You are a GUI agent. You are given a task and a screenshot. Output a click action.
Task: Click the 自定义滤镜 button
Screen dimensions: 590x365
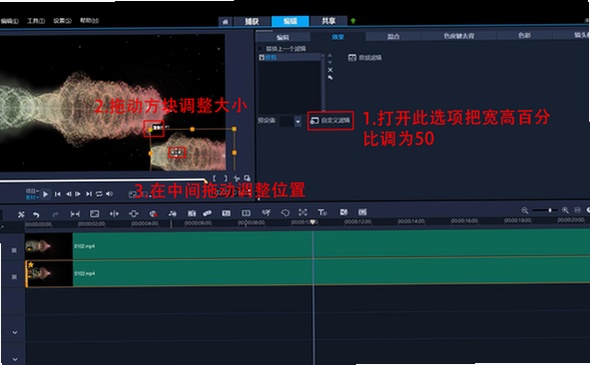pos(330,120)
